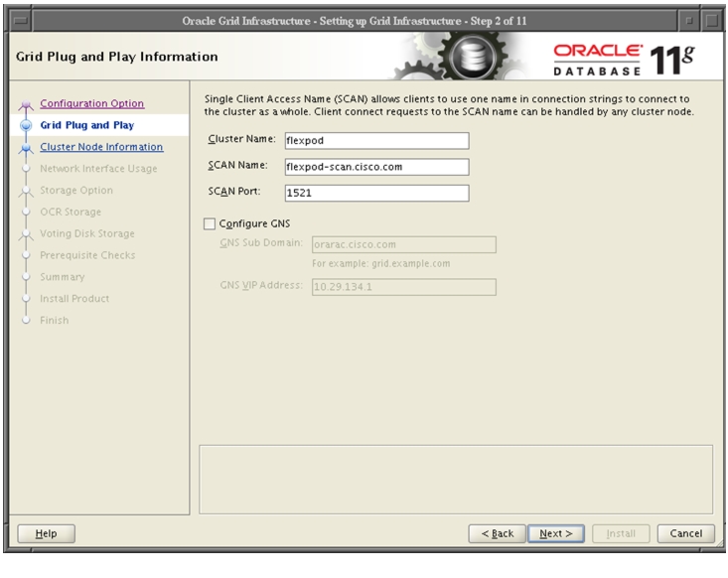Click the empty message panel at bottom
The width and height of the screenshot is (728, 578).
[x=456, y=480]
